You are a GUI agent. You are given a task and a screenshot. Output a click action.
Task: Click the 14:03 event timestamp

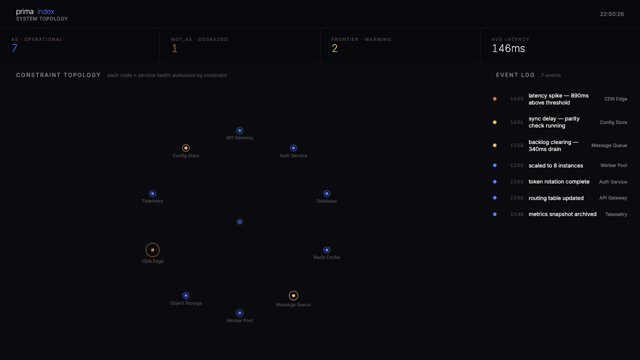(x=516, y=99)
